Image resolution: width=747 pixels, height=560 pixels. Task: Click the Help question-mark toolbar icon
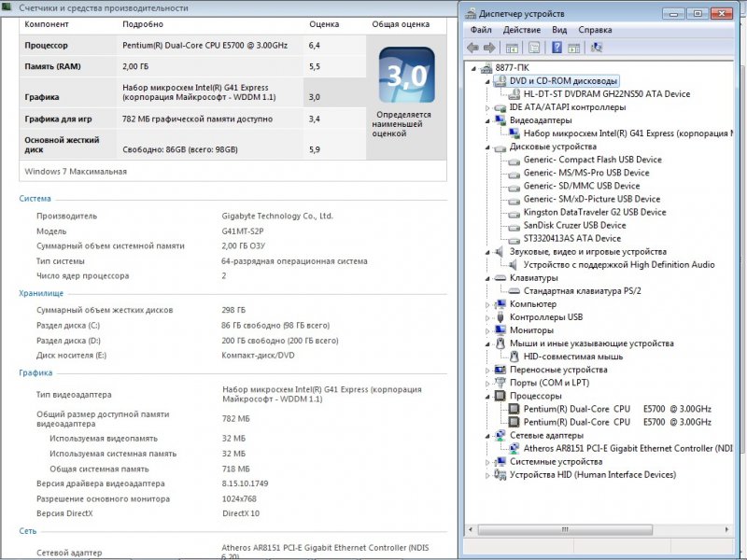coord(557,48)
